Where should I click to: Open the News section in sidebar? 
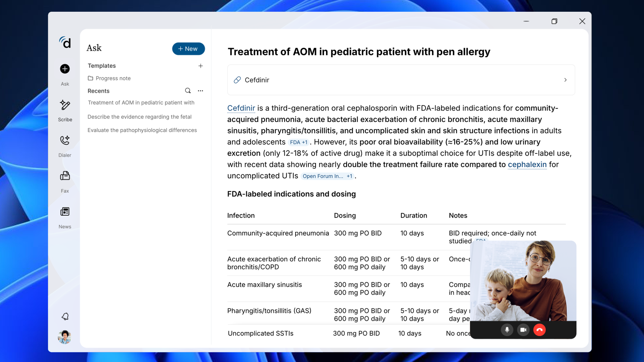tap(65, 218)
